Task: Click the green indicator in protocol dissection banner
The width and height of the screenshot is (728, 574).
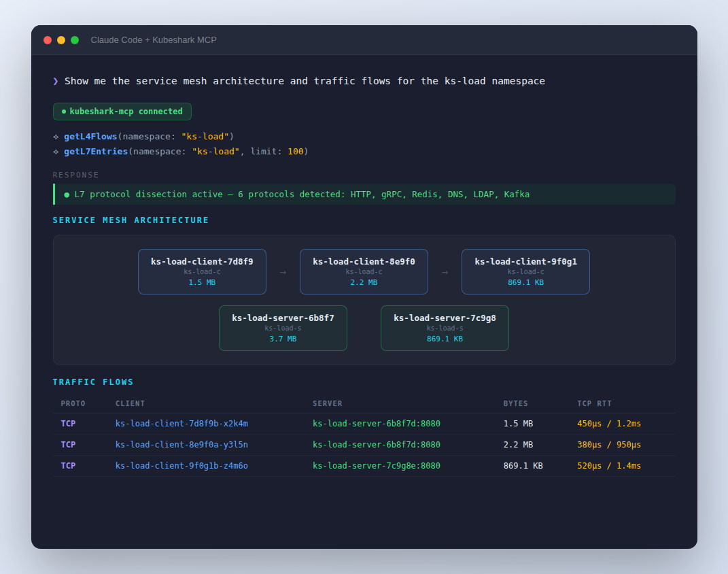Action: 66,194
